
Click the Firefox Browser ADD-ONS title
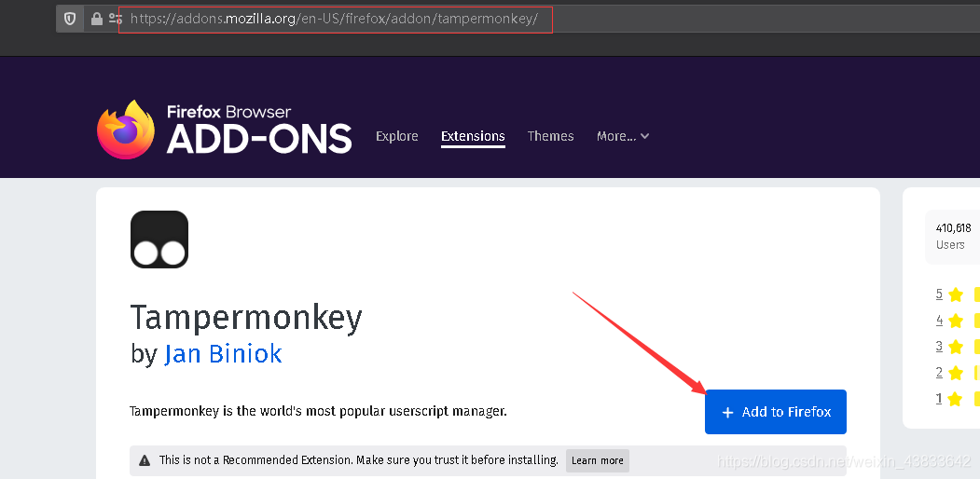258,130
